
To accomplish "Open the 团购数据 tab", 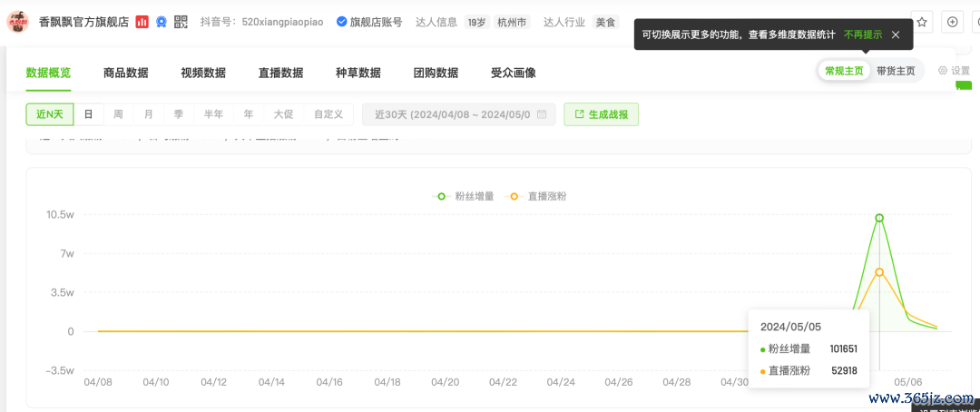I will coord(436,74).
